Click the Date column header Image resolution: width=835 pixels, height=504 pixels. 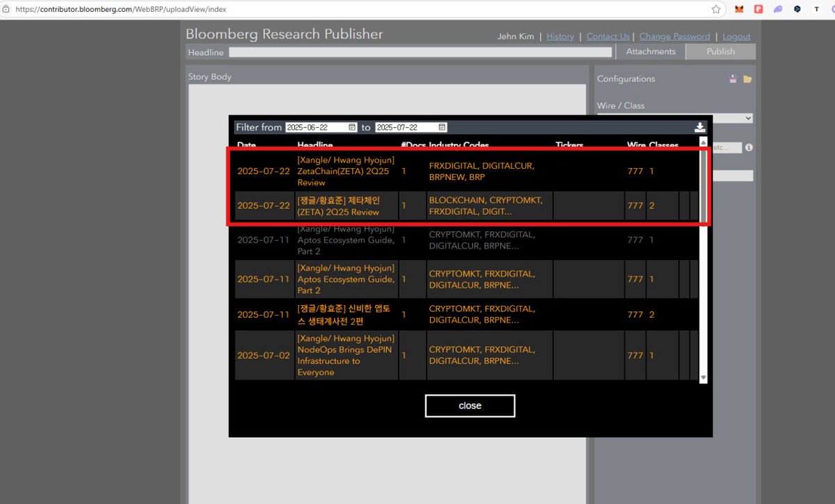pos(246,145)
